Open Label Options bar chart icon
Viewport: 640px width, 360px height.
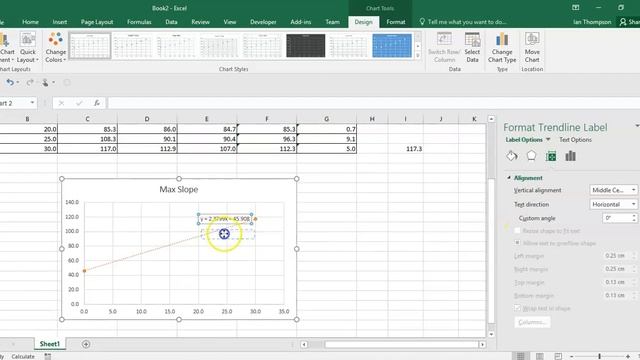click(x=571, y=156)
